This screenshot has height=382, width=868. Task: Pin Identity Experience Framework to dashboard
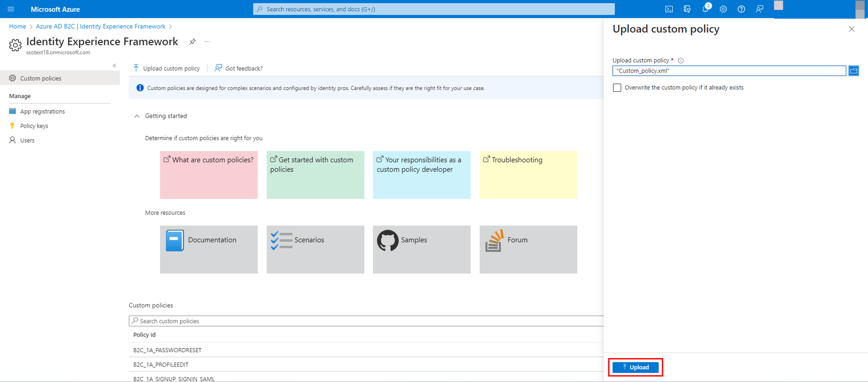tap(192, 41)
